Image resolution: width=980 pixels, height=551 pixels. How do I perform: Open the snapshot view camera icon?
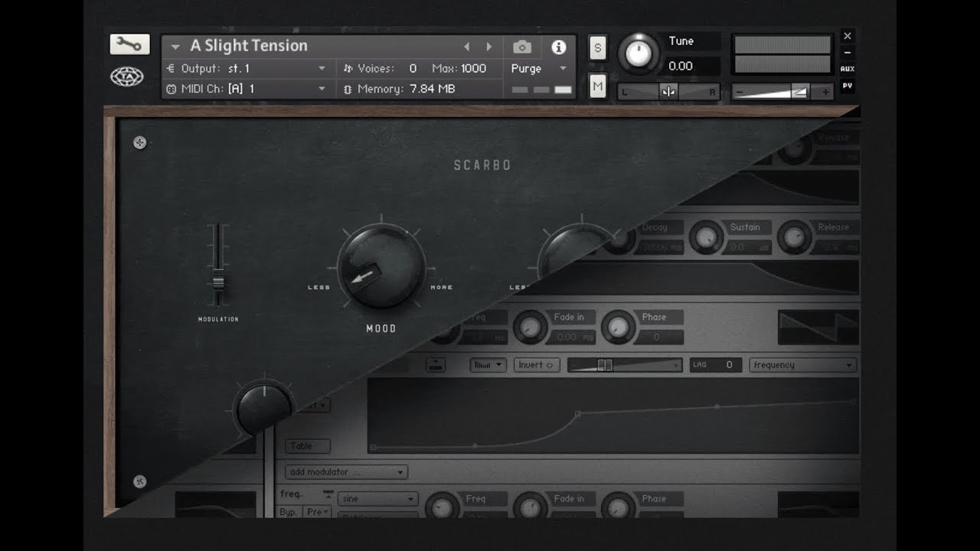point(522,47)
